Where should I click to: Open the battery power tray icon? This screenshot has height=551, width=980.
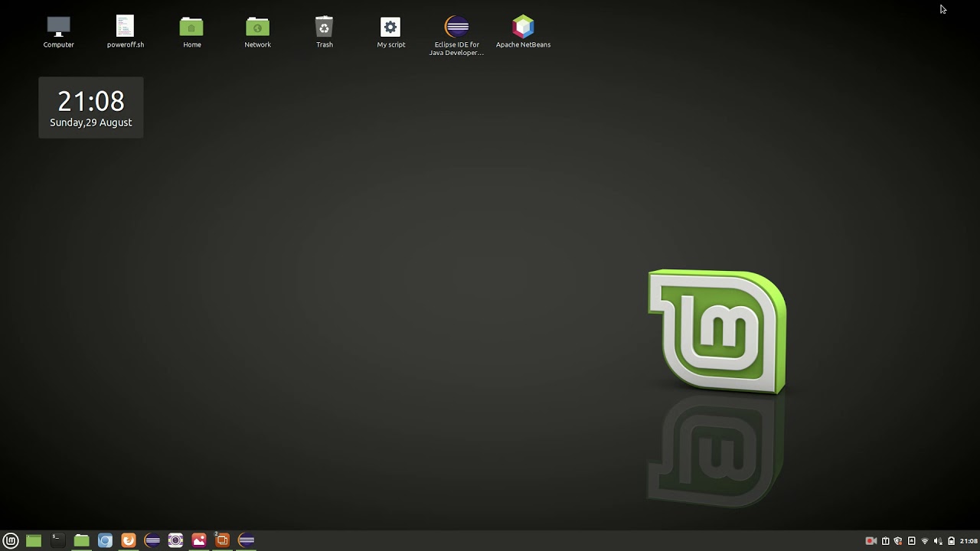(951, 541)
